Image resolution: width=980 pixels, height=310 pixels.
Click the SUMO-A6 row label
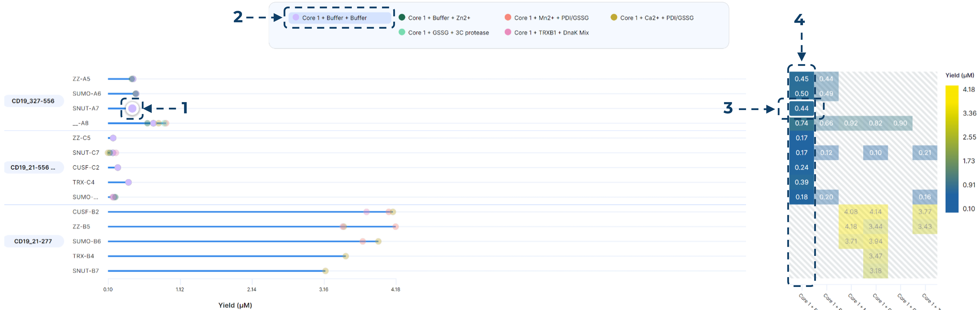pos(87,94)
